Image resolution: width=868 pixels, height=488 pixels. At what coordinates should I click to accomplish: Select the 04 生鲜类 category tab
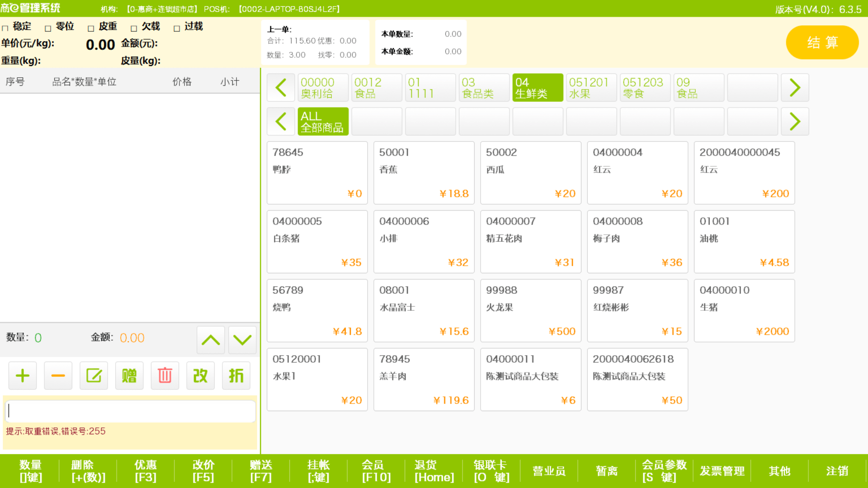click(x=538, y=88)
